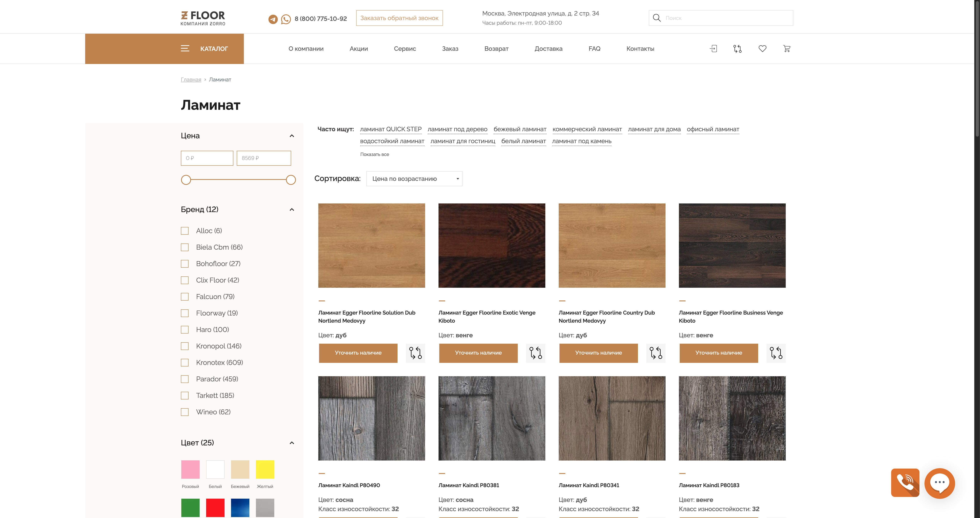Click Уточнить наличие for Egger Business Venge
Viewport: 980px width, 518px height.
tap(719, 353)
